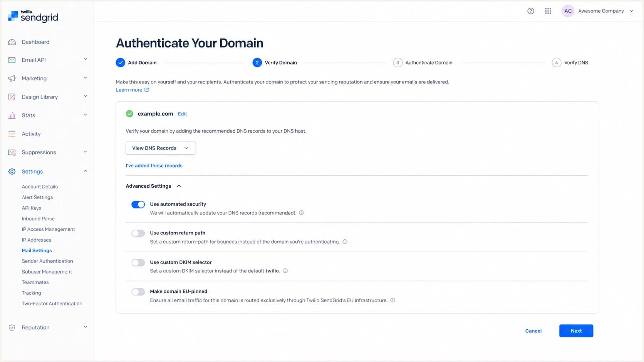Click the Twilio SendGrid logo
Viewport: 644px width, 362px height.
coord(33,17)
